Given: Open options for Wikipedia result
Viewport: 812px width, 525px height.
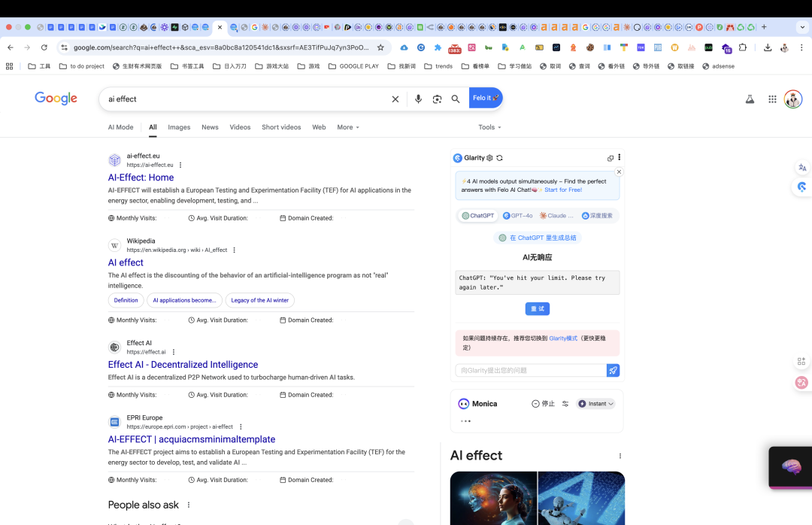Looking at the screenshot, I should [234, 250].
